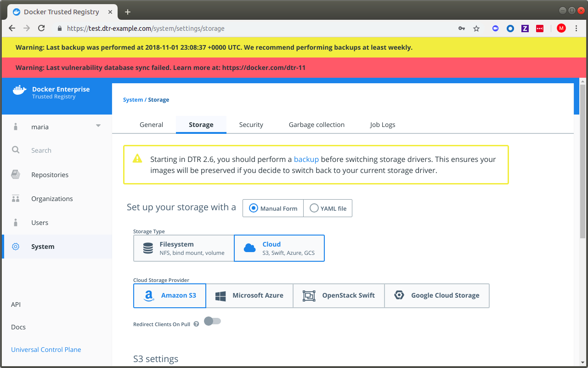Follow the backup link in the warning

click(x=306, y=159)
